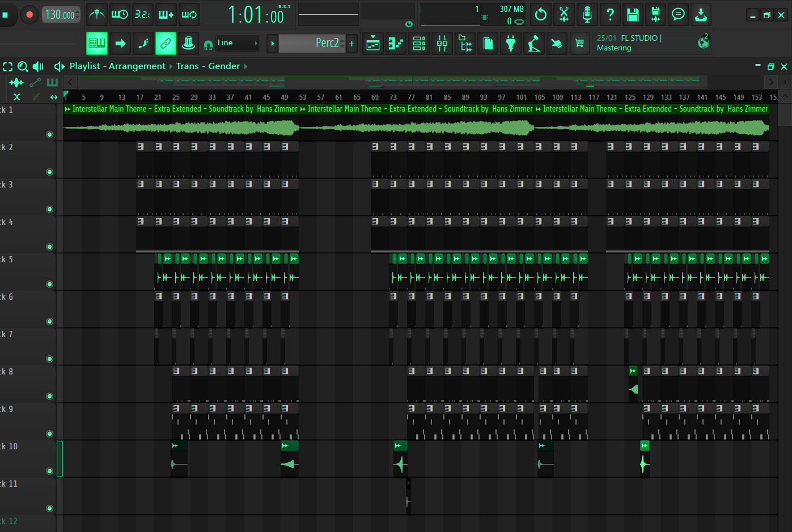Click the globe news icon

click(704, 42)
